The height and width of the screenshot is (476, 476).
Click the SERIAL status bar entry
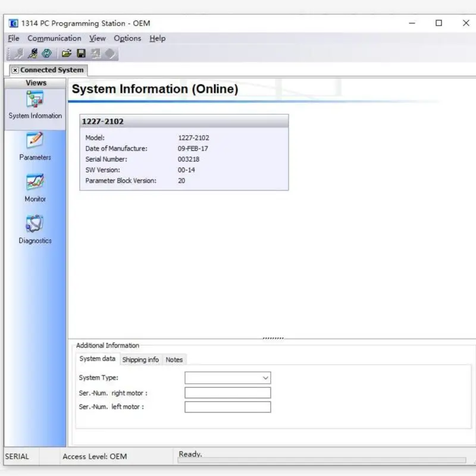(17, 456)
